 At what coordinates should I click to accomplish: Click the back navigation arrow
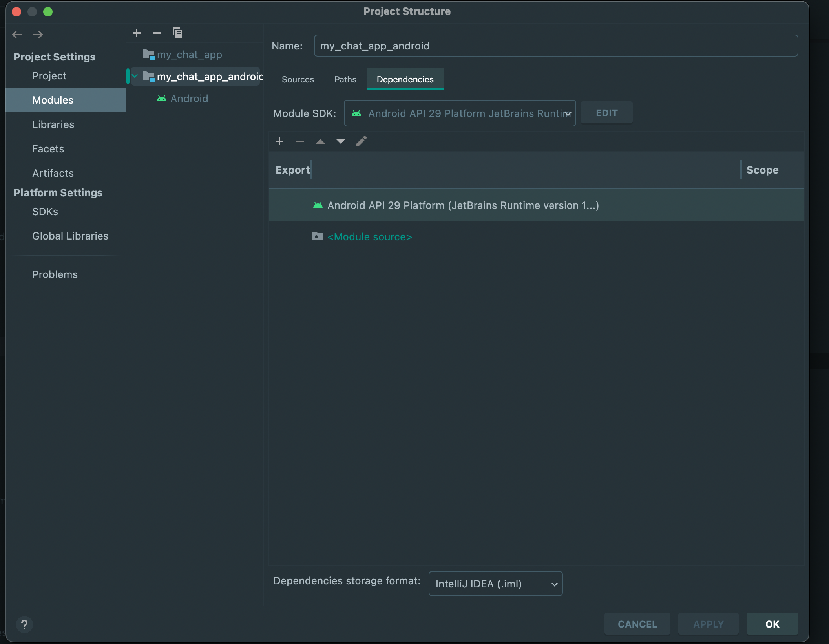[x=17, y=35]
